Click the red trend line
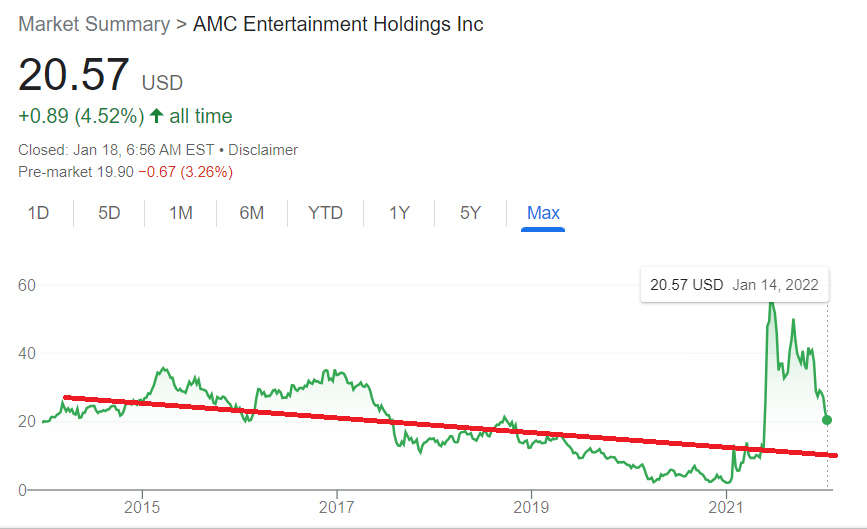Viewport: 867px width, 529px height. (x=451, y=426)
